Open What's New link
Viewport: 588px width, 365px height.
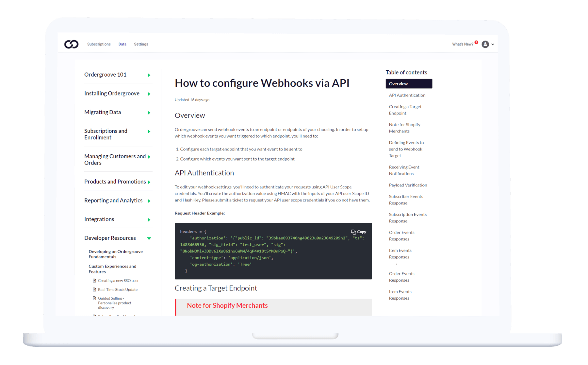(x=463, y=44)
